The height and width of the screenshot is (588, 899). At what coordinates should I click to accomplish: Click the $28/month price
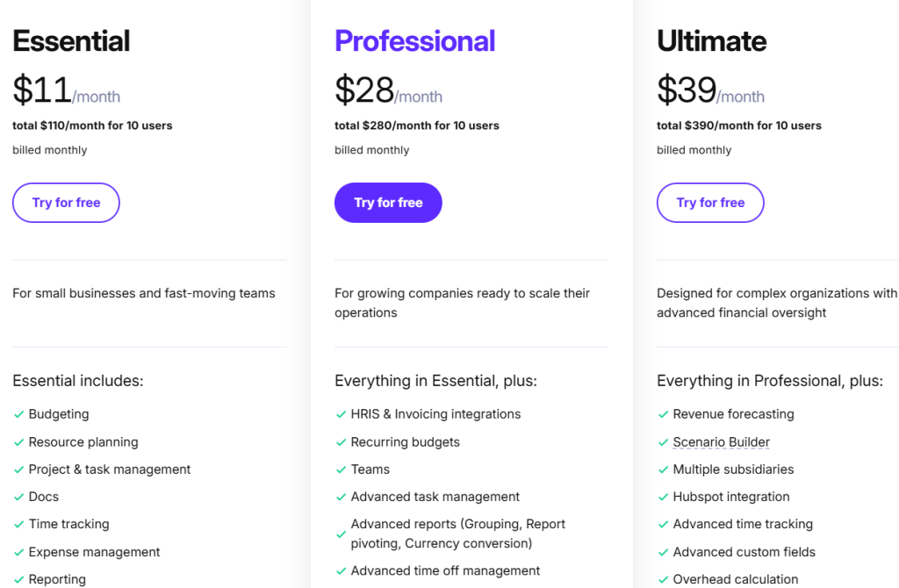point(388,90)
